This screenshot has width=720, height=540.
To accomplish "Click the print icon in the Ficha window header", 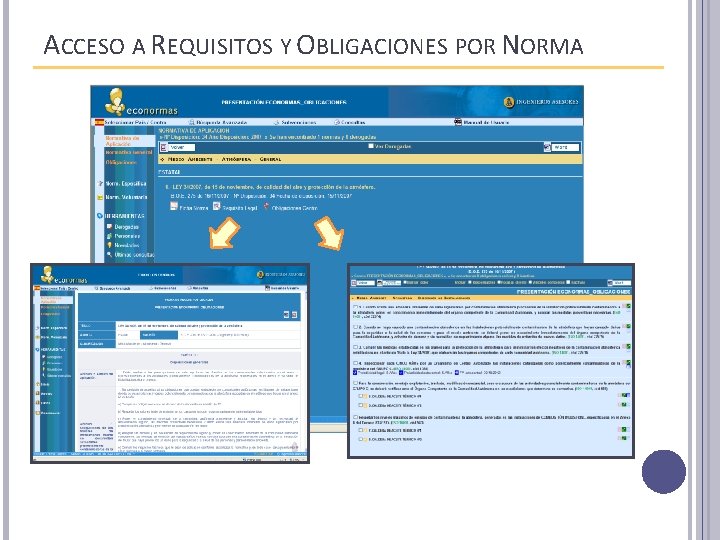I will click(286, 315).
